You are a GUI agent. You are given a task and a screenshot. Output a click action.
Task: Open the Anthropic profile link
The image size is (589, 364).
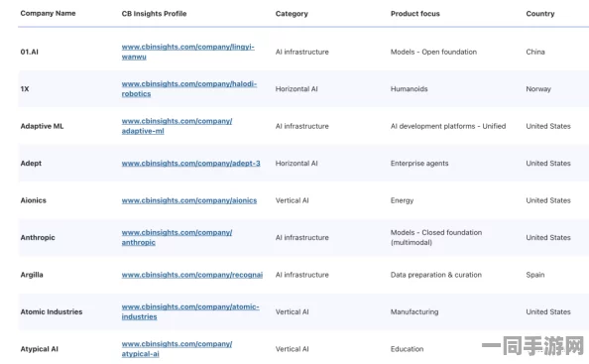[x=177, y=237]
